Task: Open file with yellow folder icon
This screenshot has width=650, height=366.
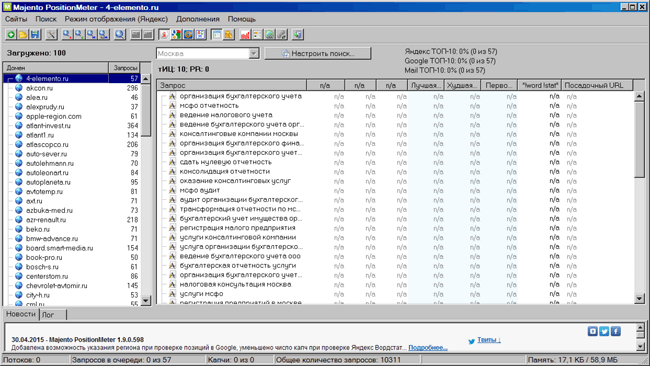Action: tap(23, 35)
